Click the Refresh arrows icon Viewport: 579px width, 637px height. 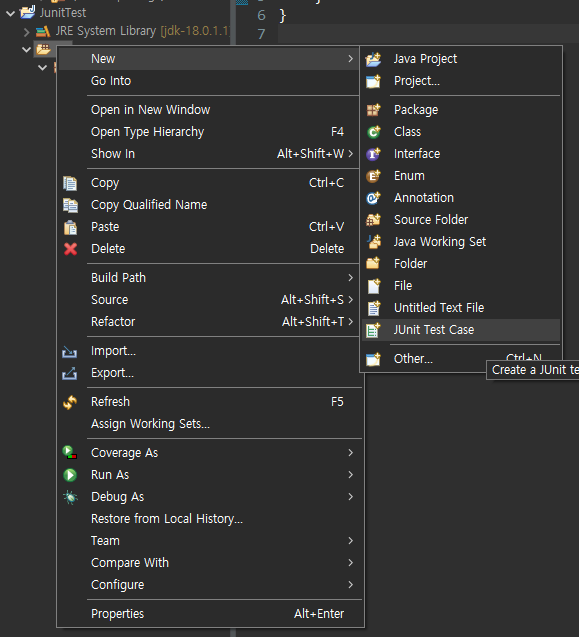click(70, 402)
